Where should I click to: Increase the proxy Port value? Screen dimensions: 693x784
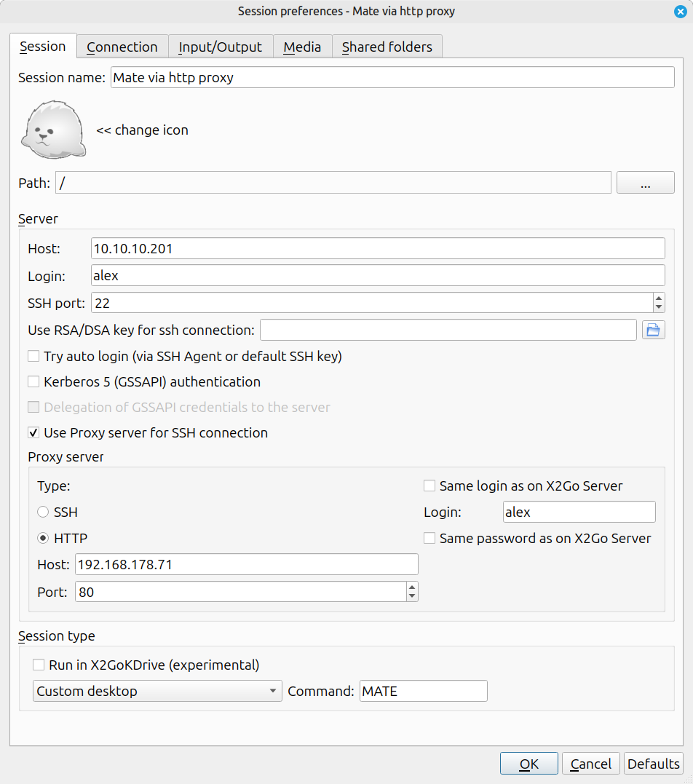coord(412,587)
